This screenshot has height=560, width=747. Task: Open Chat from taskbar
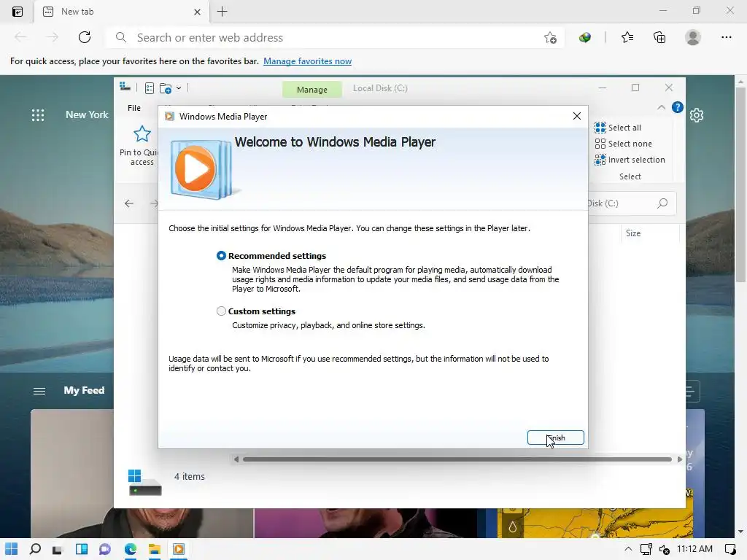click(x=105, y=549)
